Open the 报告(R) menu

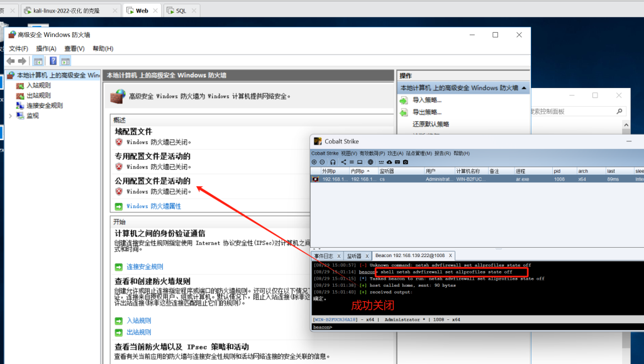(442, 153)
